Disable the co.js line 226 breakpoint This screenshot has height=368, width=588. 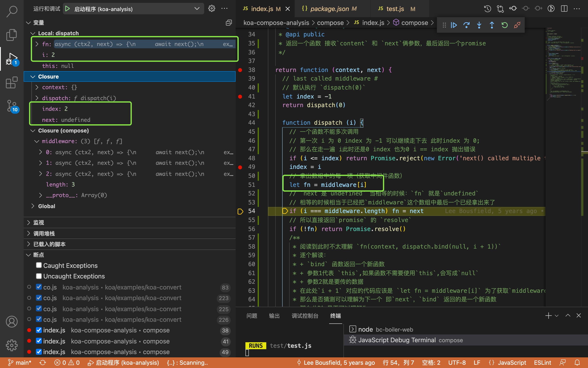39,319
